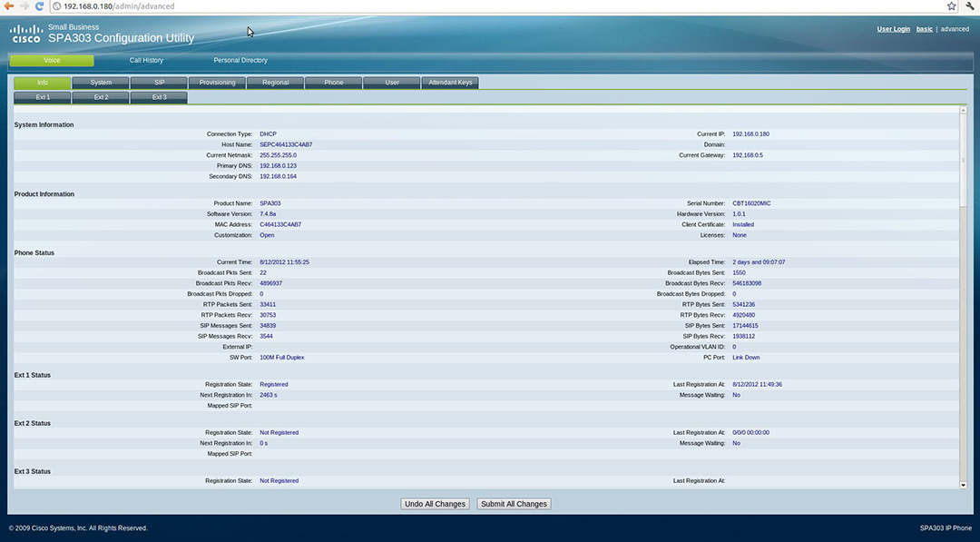Select the Attendant Keys sub-tab
The width and height of the screenshot is (980, 542).
[x=450, y=83]
